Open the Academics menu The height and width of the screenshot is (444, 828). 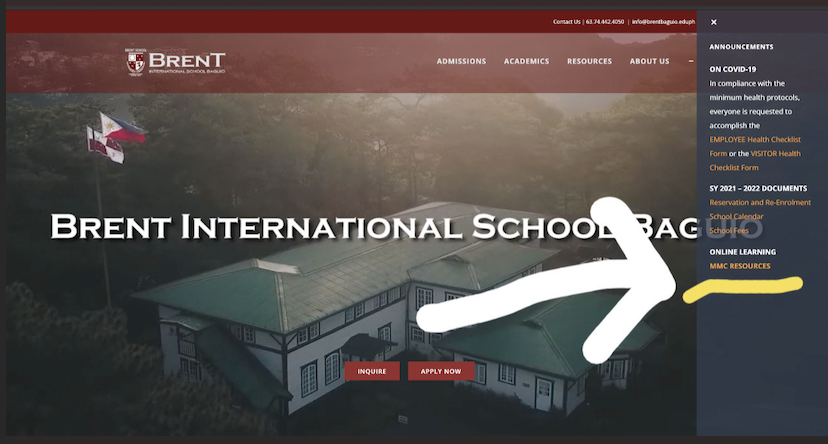click(526, 61)
